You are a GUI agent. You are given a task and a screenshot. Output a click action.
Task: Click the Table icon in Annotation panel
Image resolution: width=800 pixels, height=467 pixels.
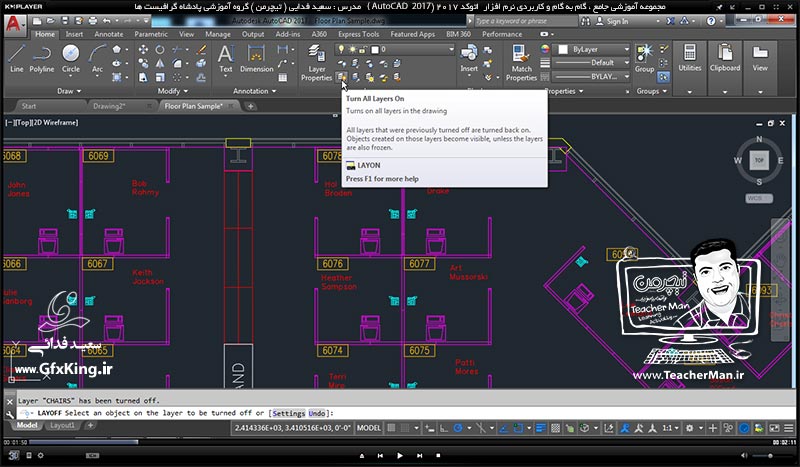pos(283,78)
